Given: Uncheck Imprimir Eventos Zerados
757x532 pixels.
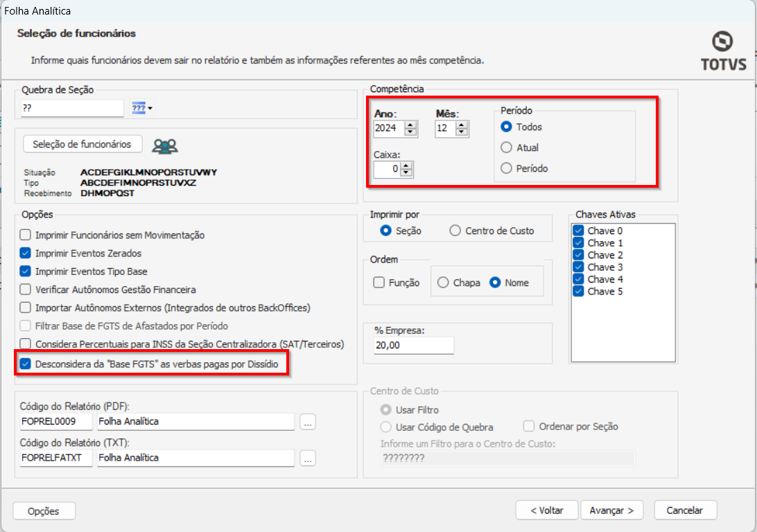Looking at the screenshot, I should 26,254.
